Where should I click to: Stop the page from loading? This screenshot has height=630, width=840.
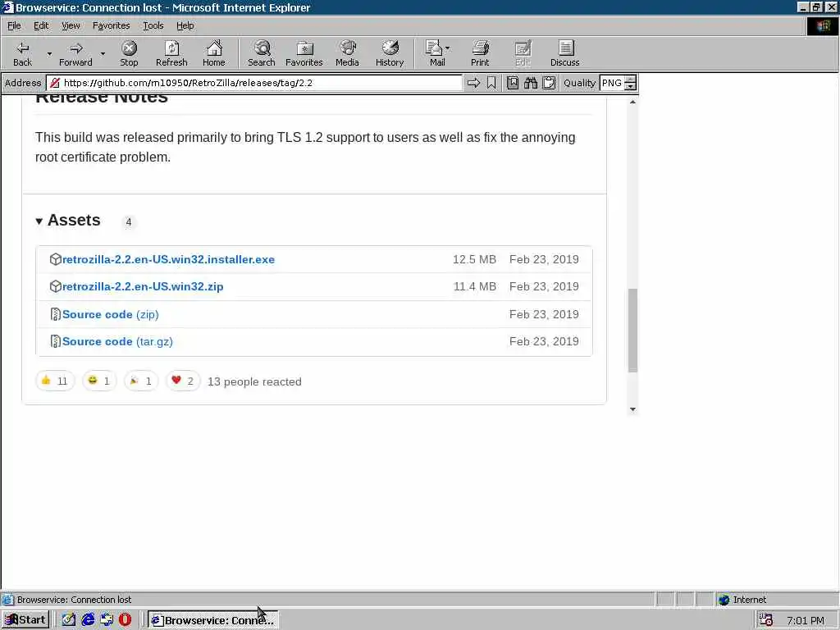tap(129, 53)
